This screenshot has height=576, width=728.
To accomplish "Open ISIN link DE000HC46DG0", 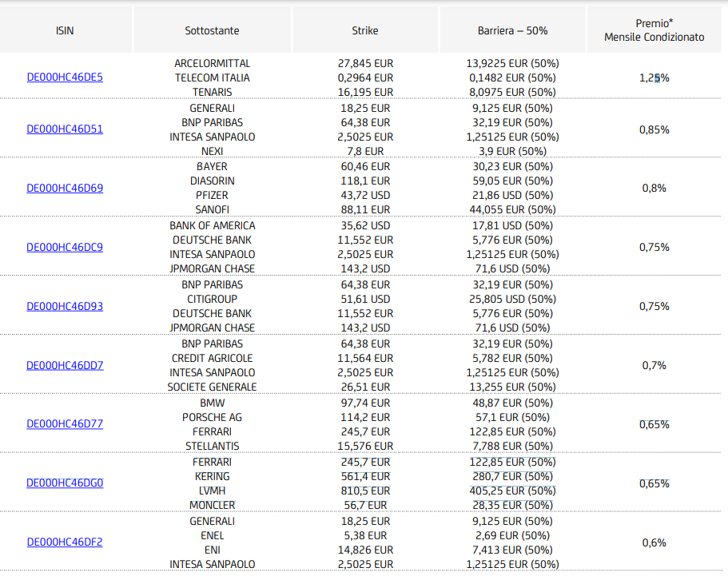I will point(65,483).
